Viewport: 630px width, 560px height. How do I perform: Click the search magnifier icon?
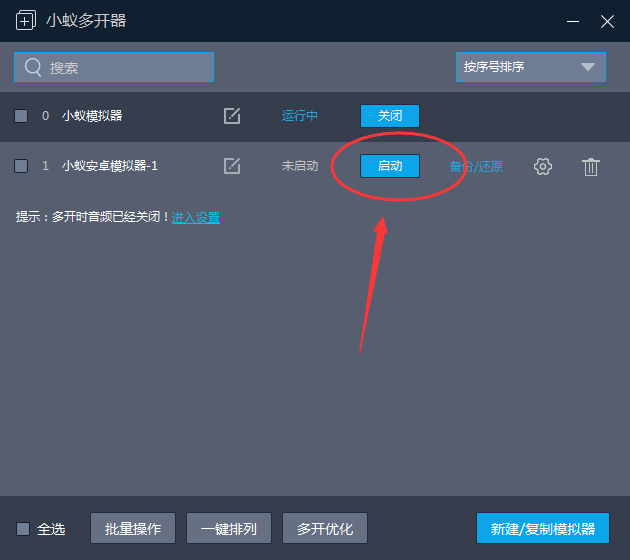[x=33, y=67]
